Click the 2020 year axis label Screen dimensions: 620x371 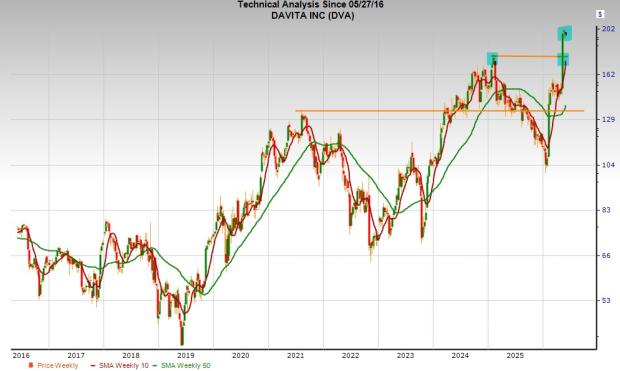240,355
